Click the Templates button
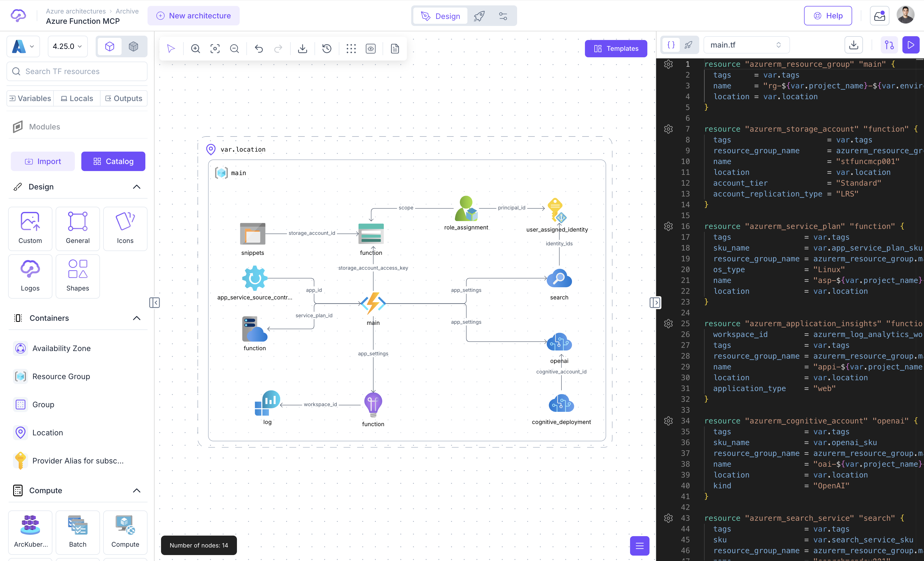 click(616, 48)
